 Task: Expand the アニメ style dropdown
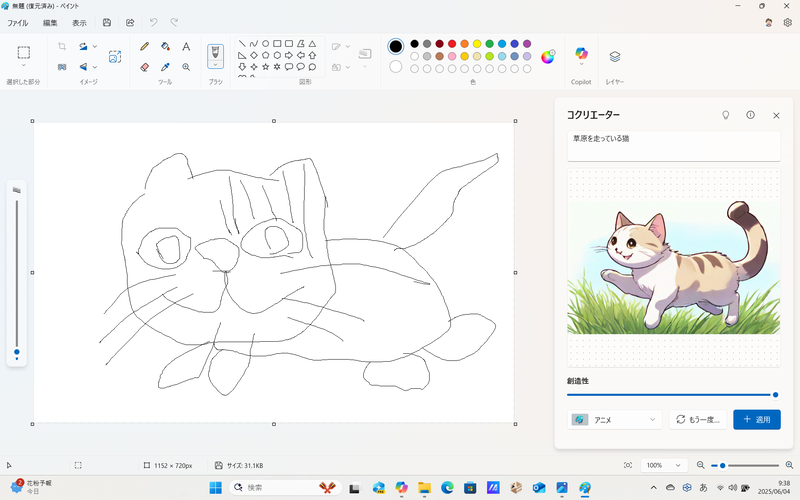tap(614, 420)
